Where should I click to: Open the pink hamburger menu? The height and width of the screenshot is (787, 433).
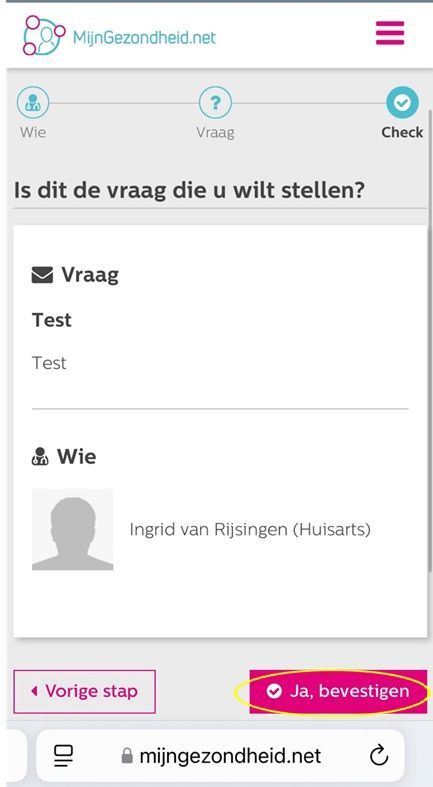(x=390, y=33)
